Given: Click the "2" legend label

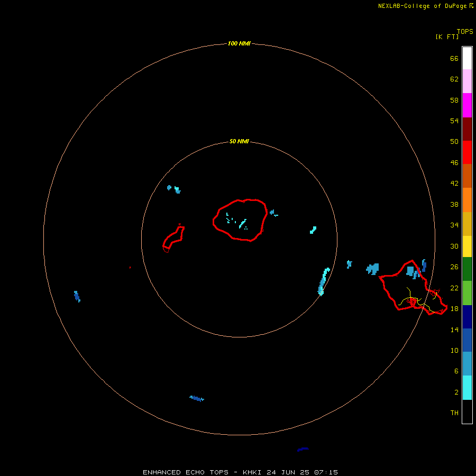Looking at the screenshot, I should (456, 392).
